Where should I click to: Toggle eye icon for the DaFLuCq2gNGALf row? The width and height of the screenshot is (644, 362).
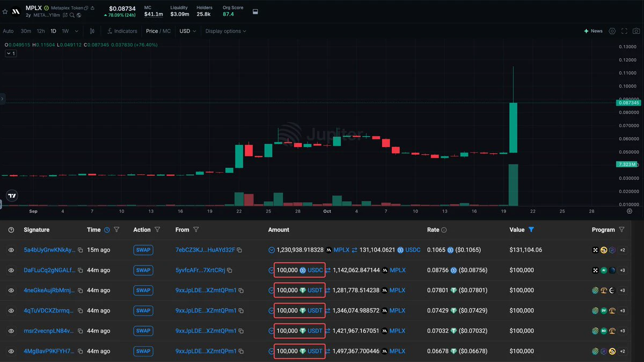(11, 270)
